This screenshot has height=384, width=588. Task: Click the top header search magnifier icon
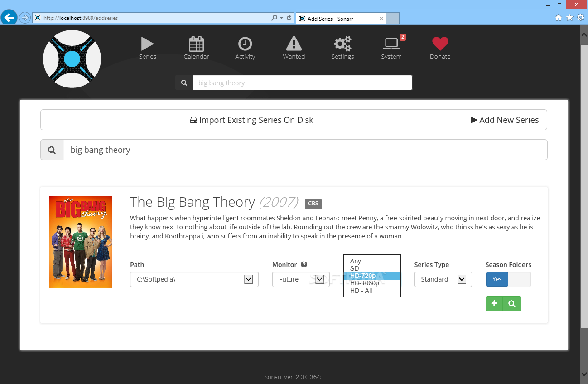coord(184,83)
